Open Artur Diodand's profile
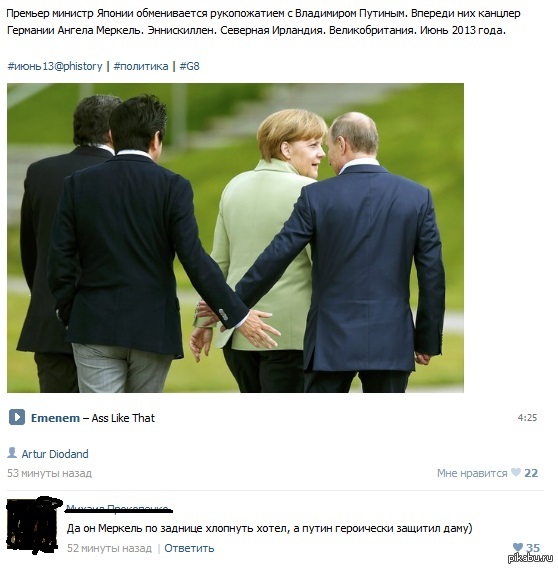The height and width of the screenshot is (569, 558). pyautogui.click(x=55, y=454)
